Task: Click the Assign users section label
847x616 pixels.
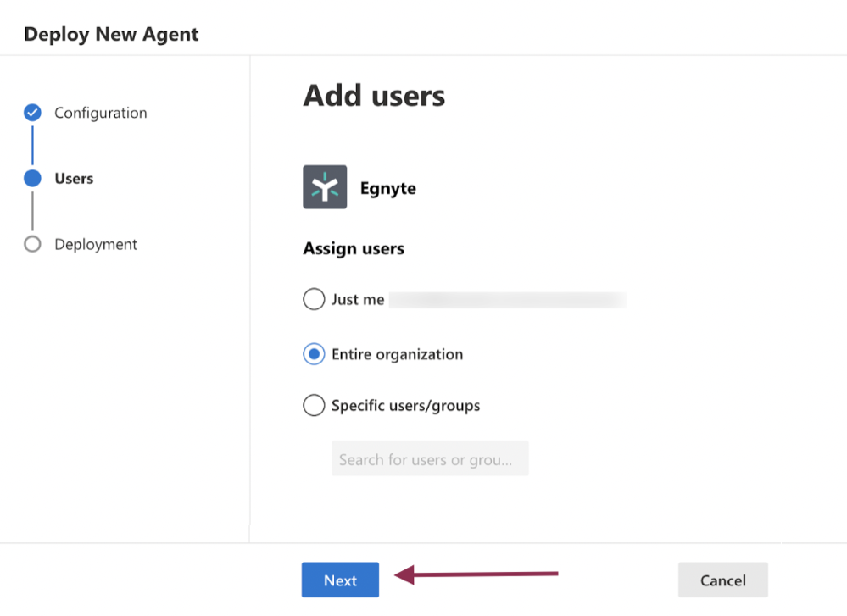Action: click(354, 248)
